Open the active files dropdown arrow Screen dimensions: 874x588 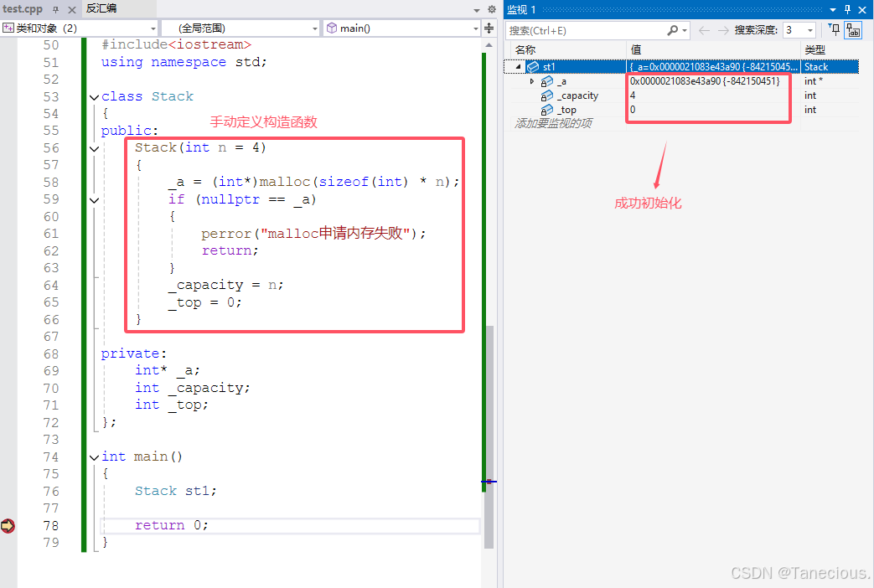(477, 10)
